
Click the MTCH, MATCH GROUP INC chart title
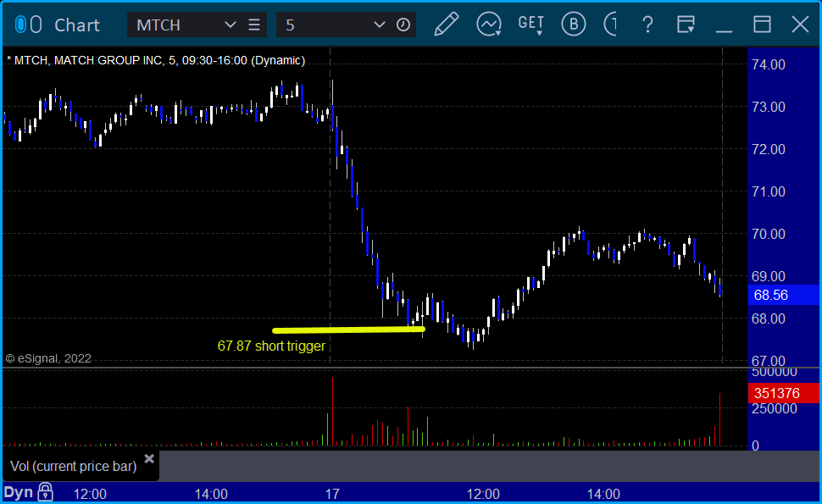(156, 60)
